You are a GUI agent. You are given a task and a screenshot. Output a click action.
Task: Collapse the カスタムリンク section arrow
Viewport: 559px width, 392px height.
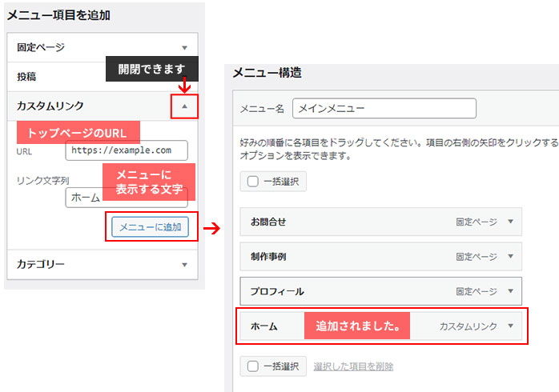click(x=184, y=106)
